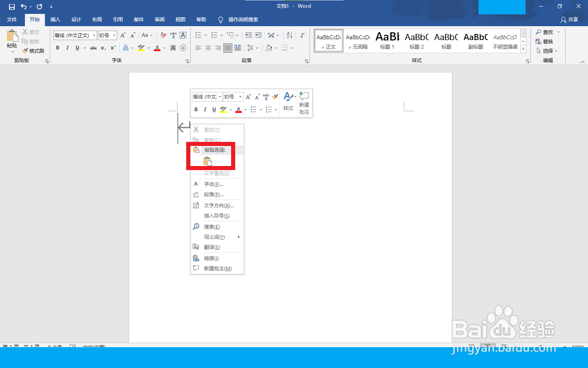The width and height of the screenshot is (588, 368).
Task: Click the Sort (A-Z) icon in the paragraph group
Action: 290,35
